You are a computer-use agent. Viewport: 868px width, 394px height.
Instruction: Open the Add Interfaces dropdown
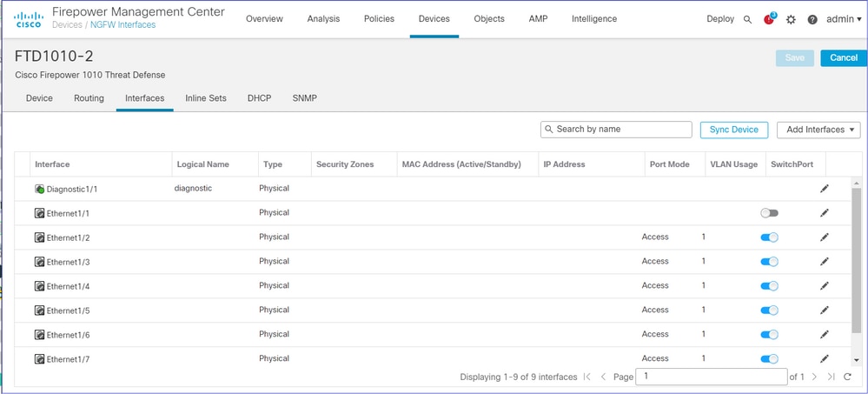(818, 130)
